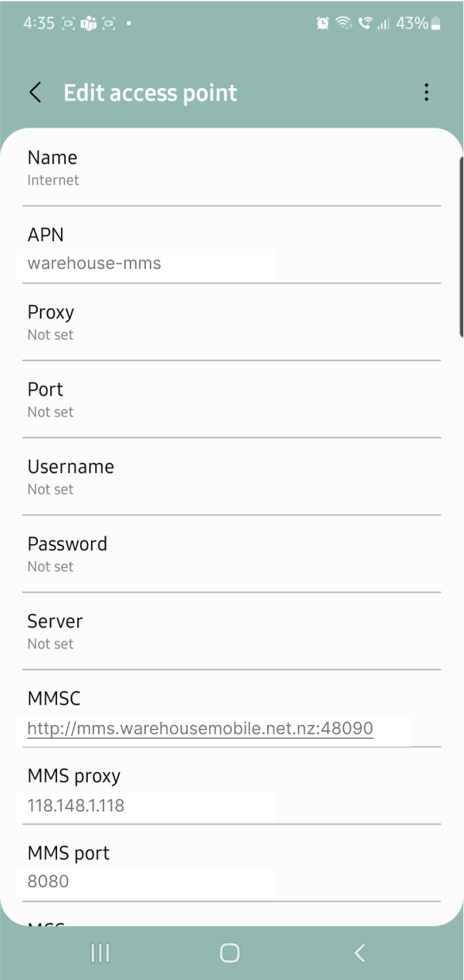This screenshot has width=464, height=980.
Task: Tap the Wi-Fi status bar icon
Action: pos(343,23)
